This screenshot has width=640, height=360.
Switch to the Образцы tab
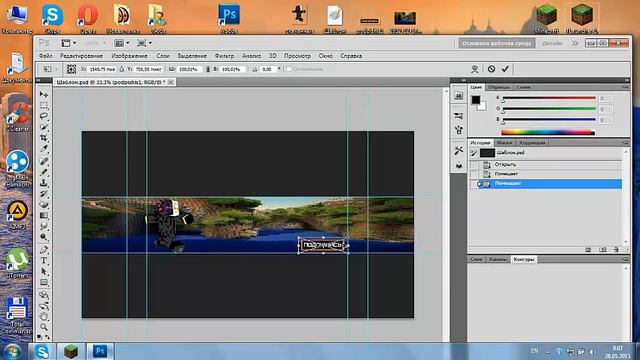[499, 87]
